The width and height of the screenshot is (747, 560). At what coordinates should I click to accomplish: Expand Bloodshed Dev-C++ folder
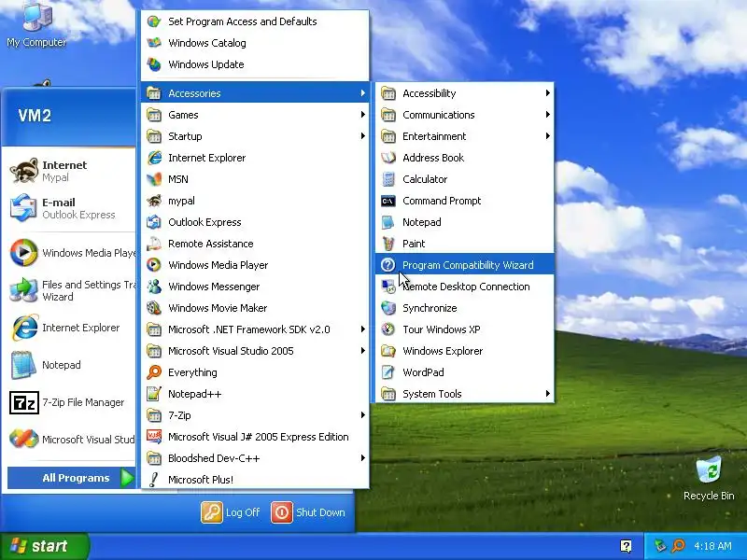coord(255,457)
